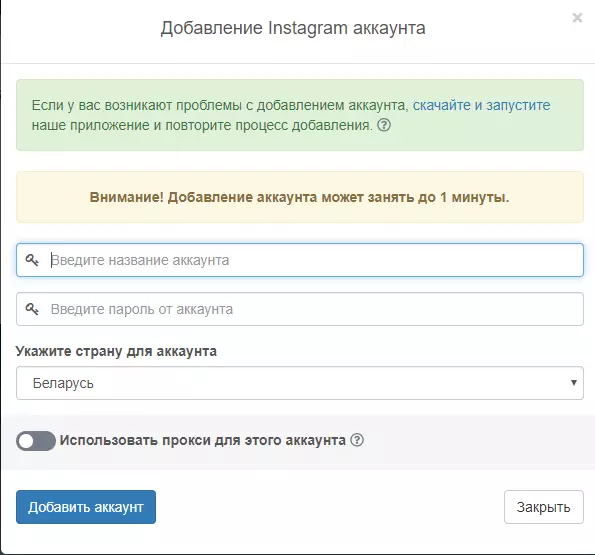Screen dimensions: 595x555
Task: Click the 'Укажите страну для аккаунта' label
Action: click(x=116, y=351)
